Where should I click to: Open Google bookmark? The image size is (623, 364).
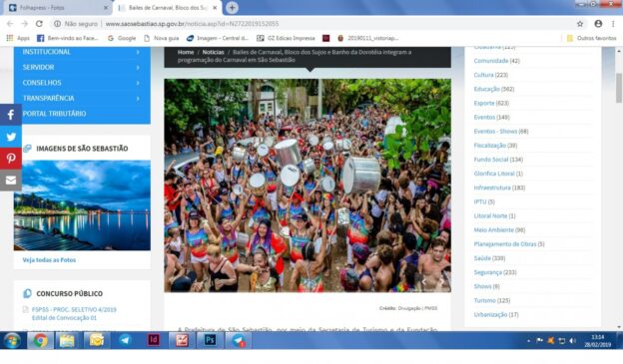point(122,38)
